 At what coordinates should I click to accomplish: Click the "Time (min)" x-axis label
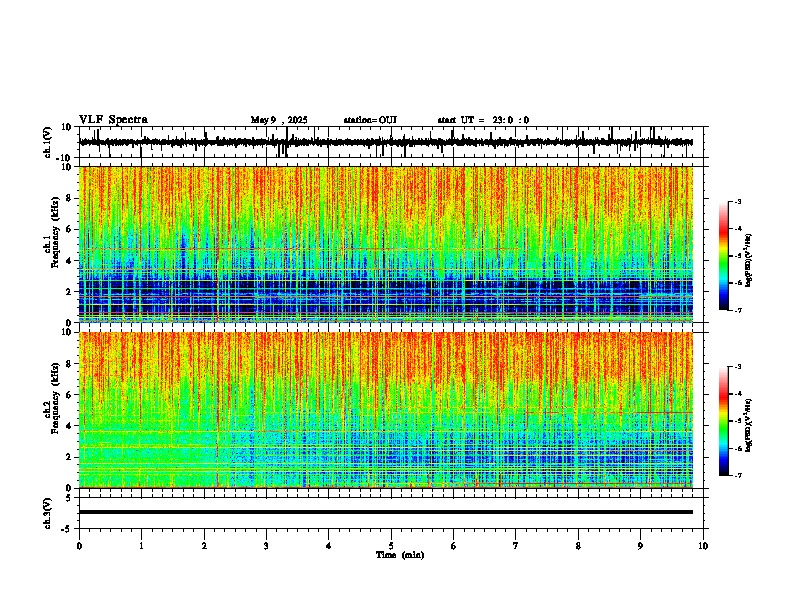point(400,555)
